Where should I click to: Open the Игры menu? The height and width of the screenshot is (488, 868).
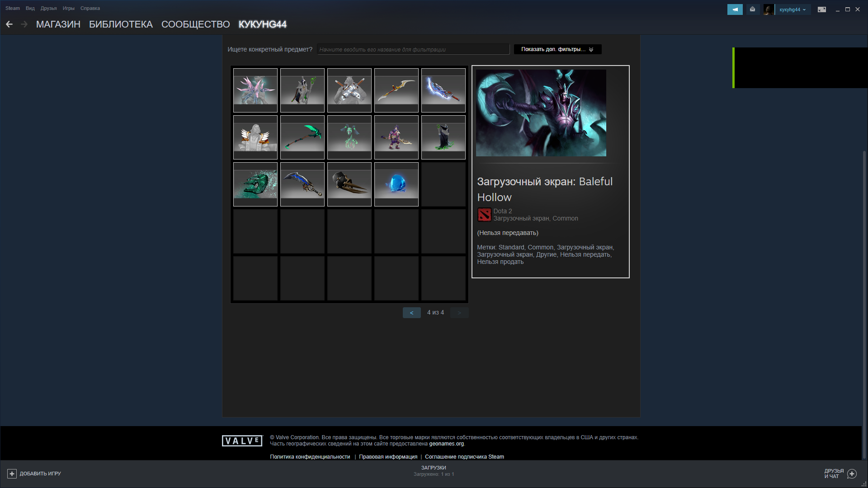coord(69,8)
